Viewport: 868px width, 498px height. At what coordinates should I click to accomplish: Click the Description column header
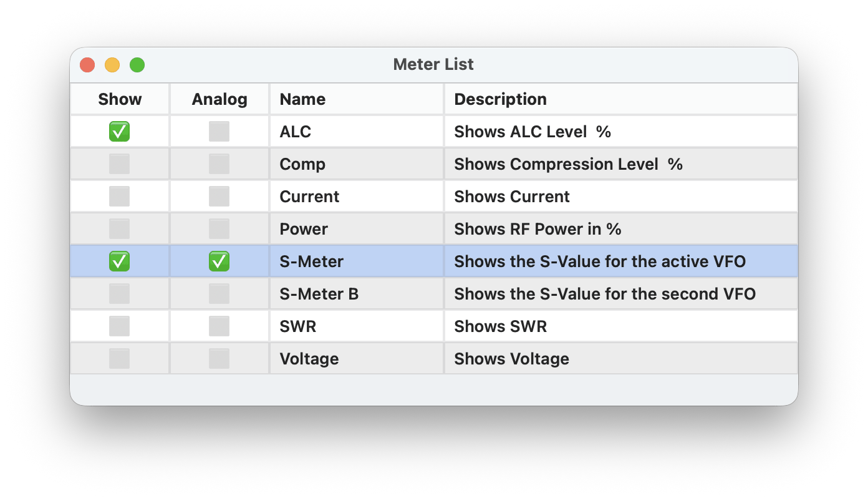pyautogui.click(x=621, y=99)
